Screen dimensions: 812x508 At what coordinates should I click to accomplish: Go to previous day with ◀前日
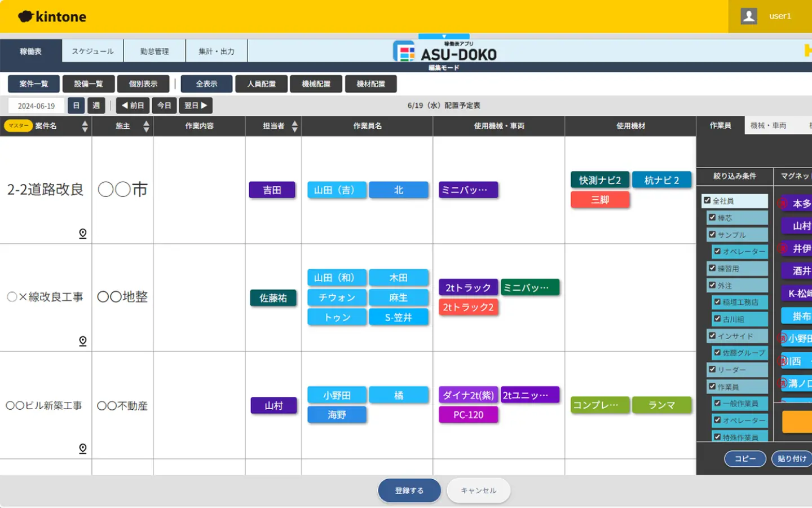(133, 106)
